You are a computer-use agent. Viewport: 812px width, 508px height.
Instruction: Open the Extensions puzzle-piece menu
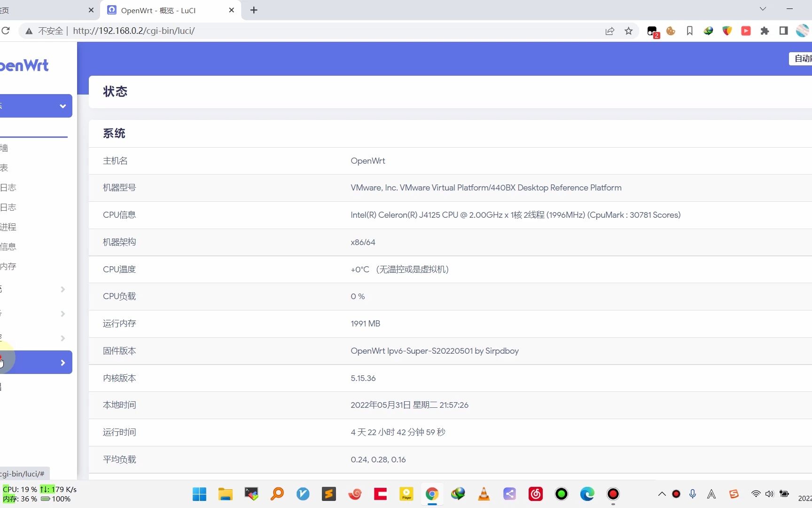[765, 31]
